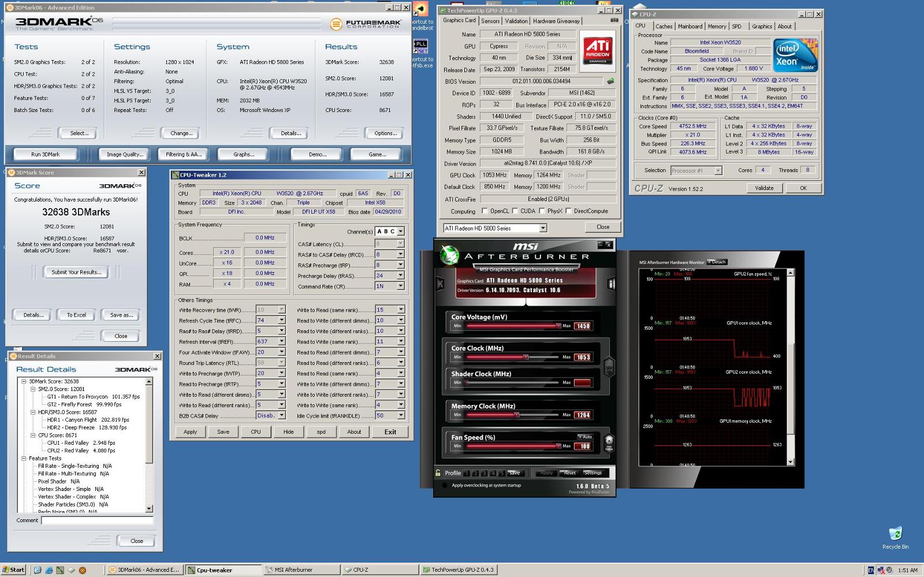Toggle Auto fan speed in Afterburner
924x577 pixels.
pos(585,437)
